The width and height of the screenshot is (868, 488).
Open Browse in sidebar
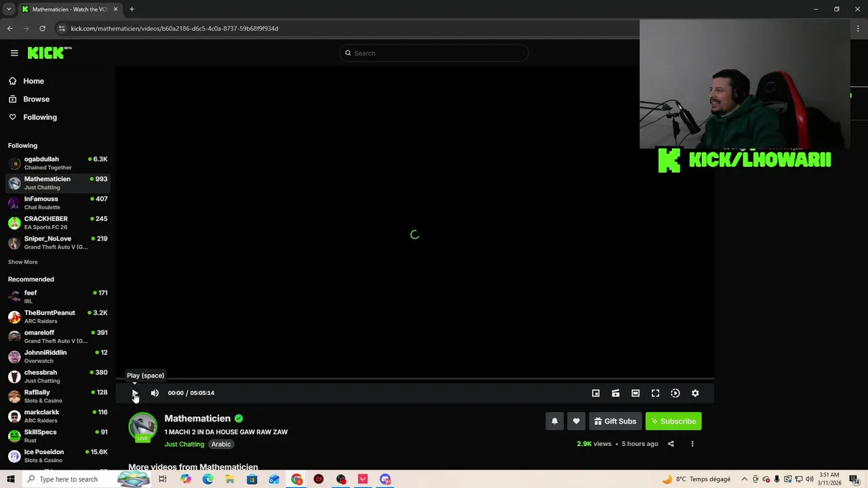pyautogui.click(x=36, y=99)
